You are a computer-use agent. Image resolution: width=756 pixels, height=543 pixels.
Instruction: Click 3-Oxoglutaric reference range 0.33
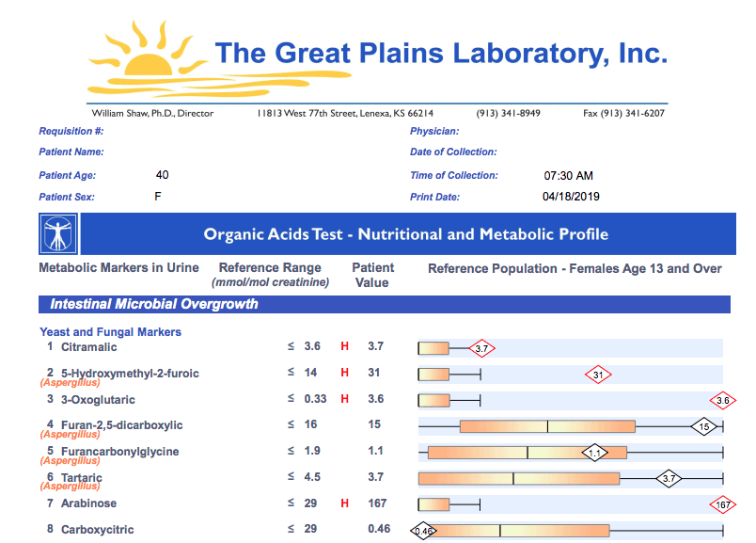pos(315,399)
